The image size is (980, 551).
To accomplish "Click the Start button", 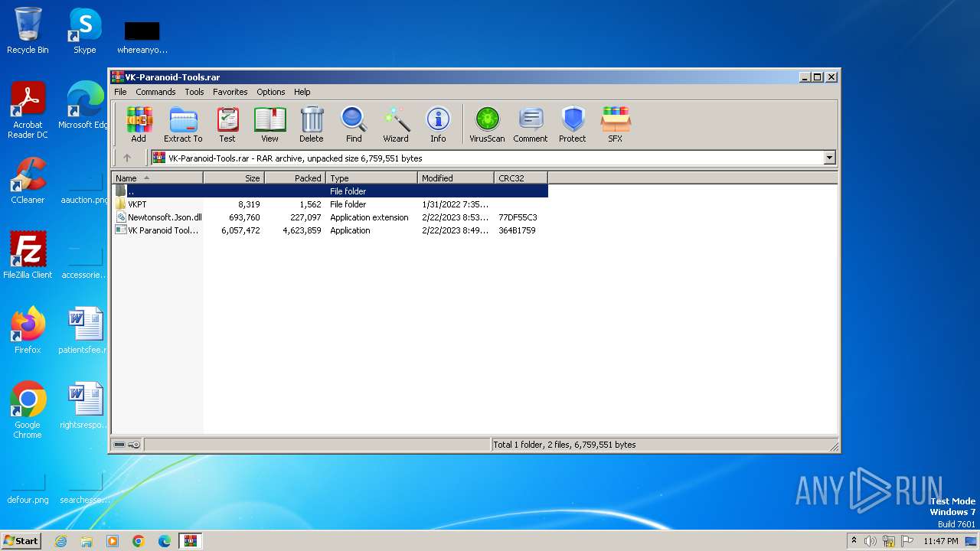I will point(21,540).
